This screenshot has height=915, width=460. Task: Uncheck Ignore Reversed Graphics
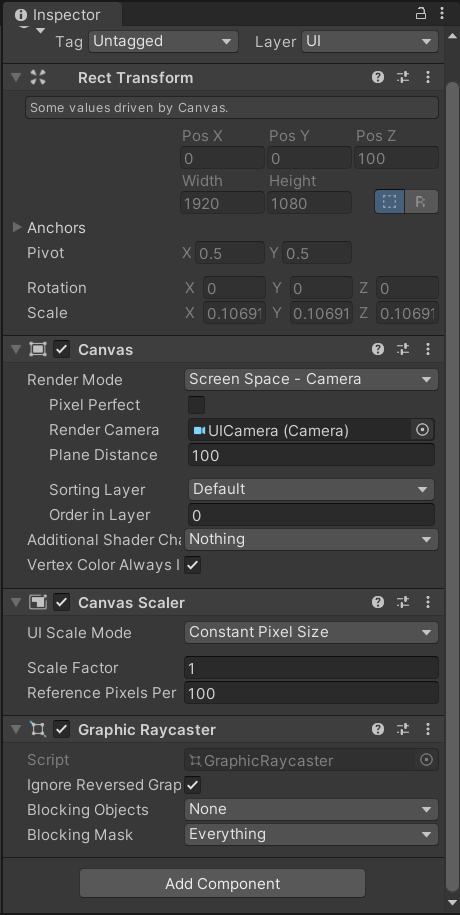193,785
